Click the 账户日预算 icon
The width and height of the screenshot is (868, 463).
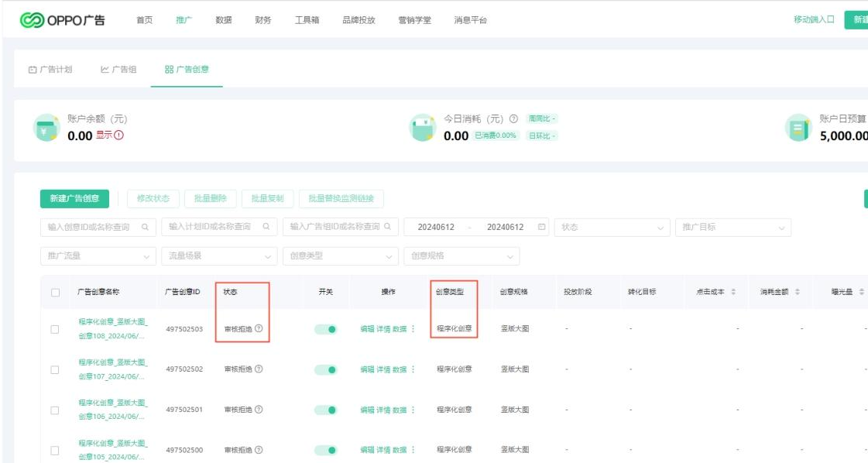click(799, 128)
